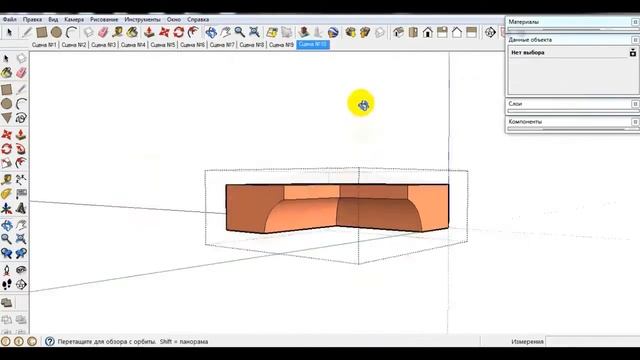Click Zoom Extents in top toolbar

click(x=254, y=32)
